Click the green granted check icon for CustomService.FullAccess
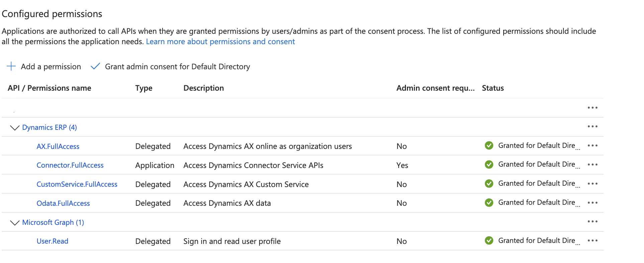Image resolution: width=644 pixels, height=263 pixels. click(x=489, y=183)
